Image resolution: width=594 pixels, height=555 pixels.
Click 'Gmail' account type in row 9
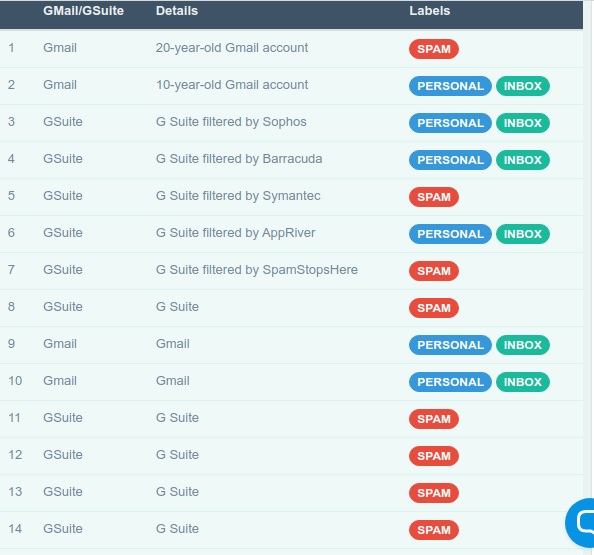pos(60,344)
